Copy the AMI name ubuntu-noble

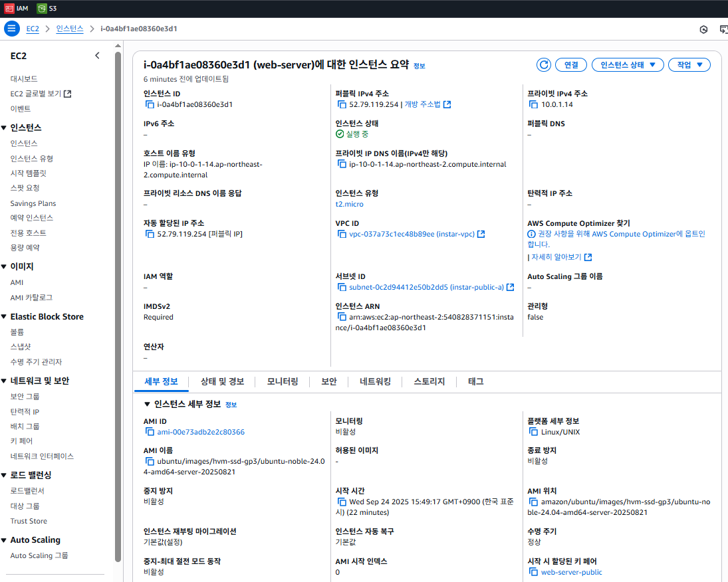pyautogui.click(x=150, y=461)
